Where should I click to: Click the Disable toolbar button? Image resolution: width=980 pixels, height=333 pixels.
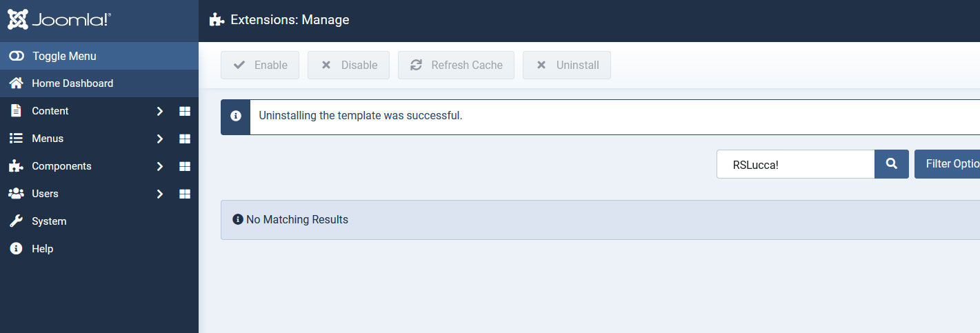coord(348,65)
